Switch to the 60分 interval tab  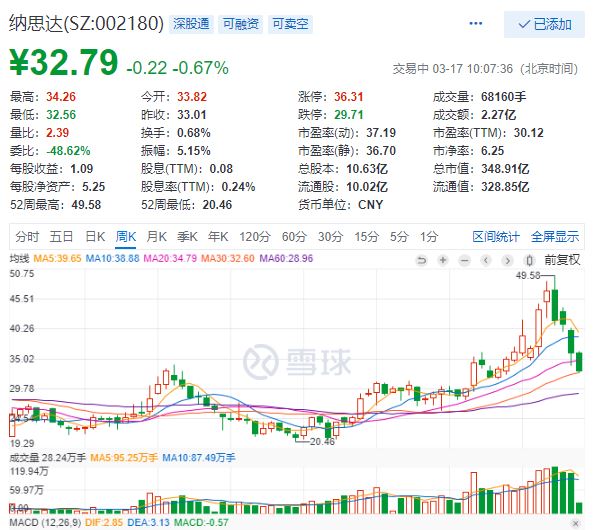[294, 237]
